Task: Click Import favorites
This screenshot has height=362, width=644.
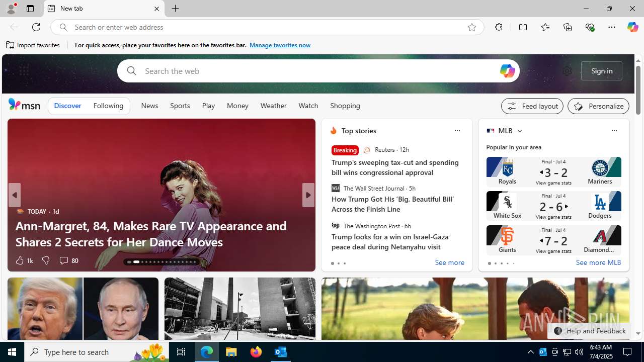Action: 33,45
